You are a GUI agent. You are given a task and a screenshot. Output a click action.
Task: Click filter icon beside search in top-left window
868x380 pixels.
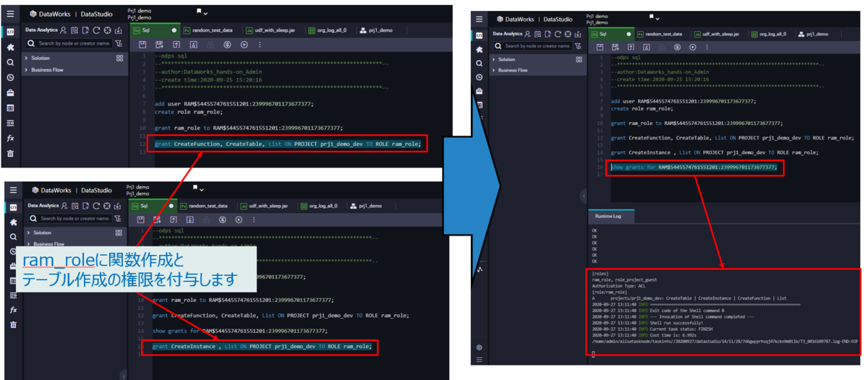118,45
